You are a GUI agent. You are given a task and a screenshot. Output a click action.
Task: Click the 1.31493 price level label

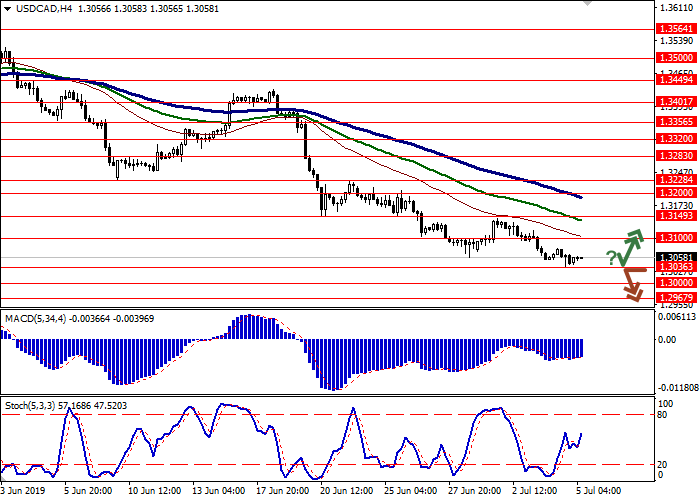pyautogui.click(x=671, y=215)
